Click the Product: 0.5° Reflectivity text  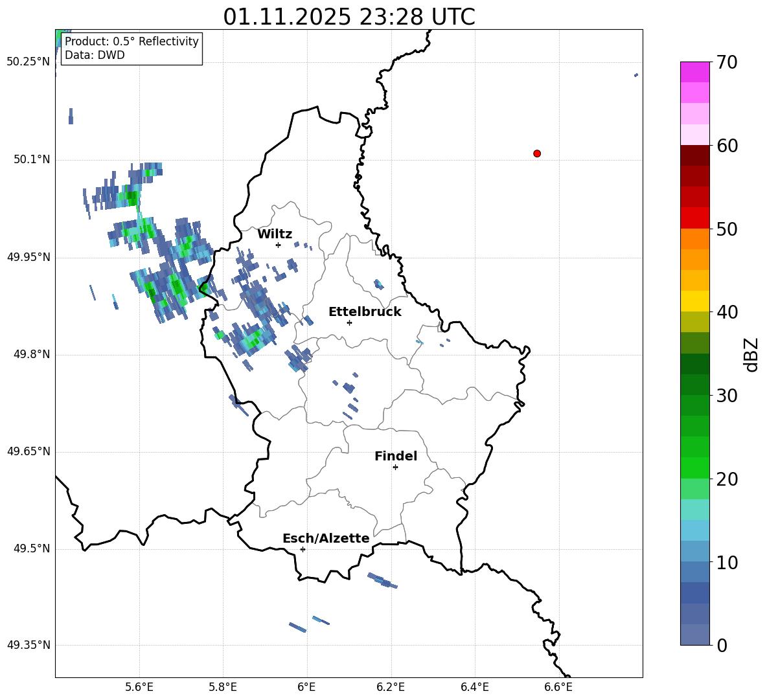click(x=132, y=41)
